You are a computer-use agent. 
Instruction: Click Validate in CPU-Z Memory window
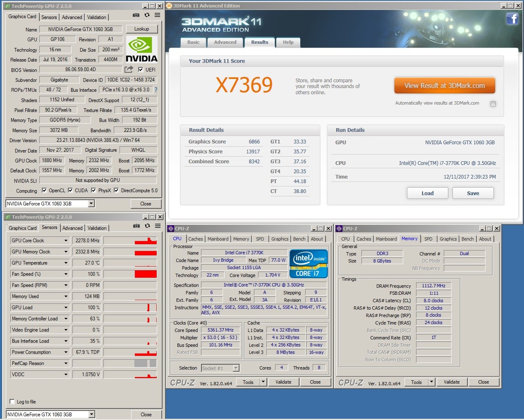(452, 382)
